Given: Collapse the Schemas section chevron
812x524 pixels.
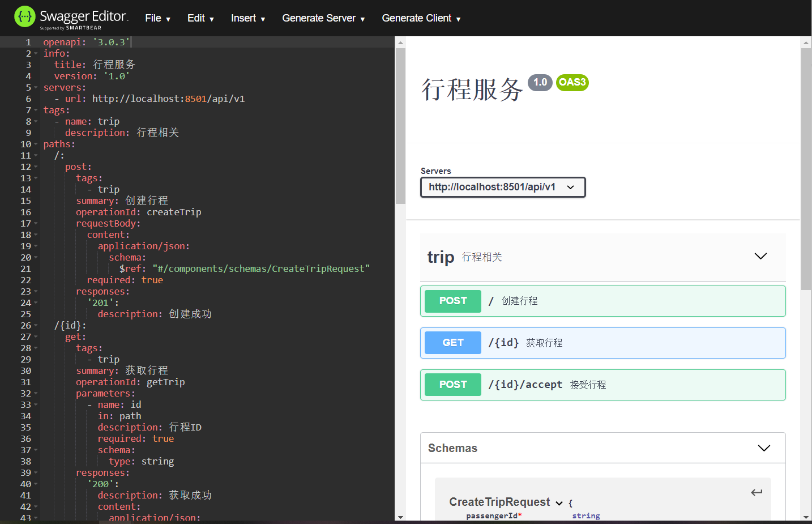Looking at the screenshot, I should point(764,448).
